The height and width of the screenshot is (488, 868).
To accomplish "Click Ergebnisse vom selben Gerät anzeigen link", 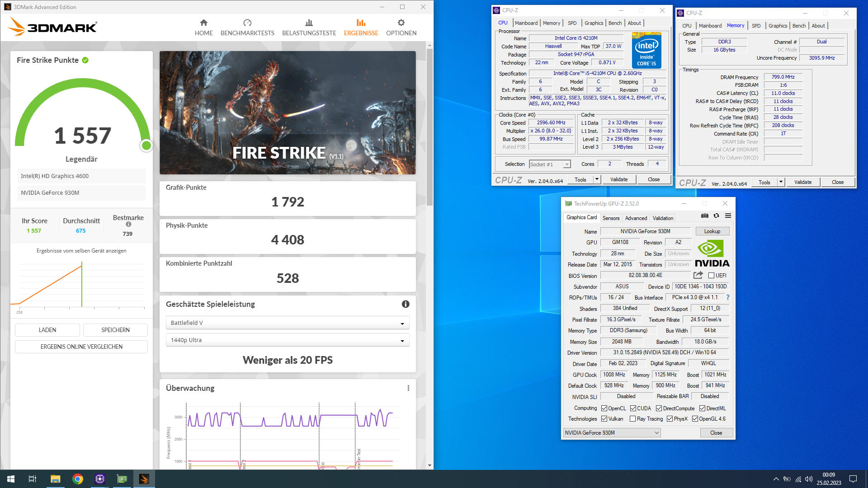I will pos(81,251).
